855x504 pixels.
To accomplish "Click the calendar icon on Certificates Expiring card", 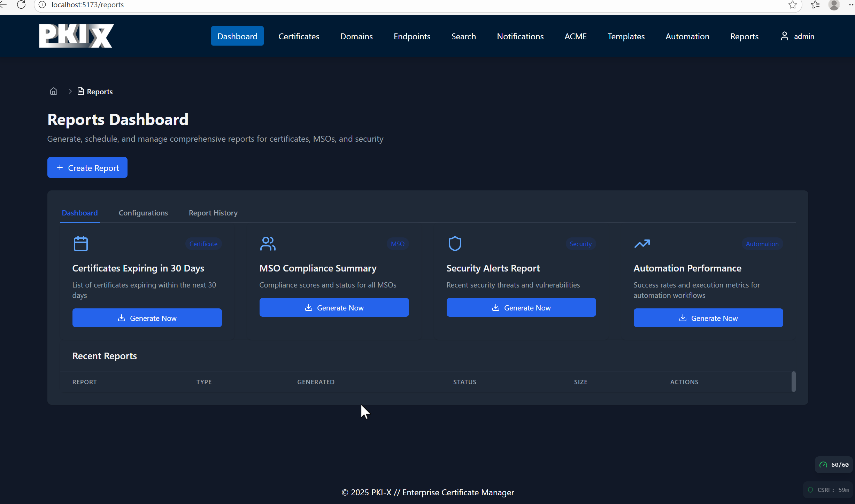I will [x=81, y=244].
